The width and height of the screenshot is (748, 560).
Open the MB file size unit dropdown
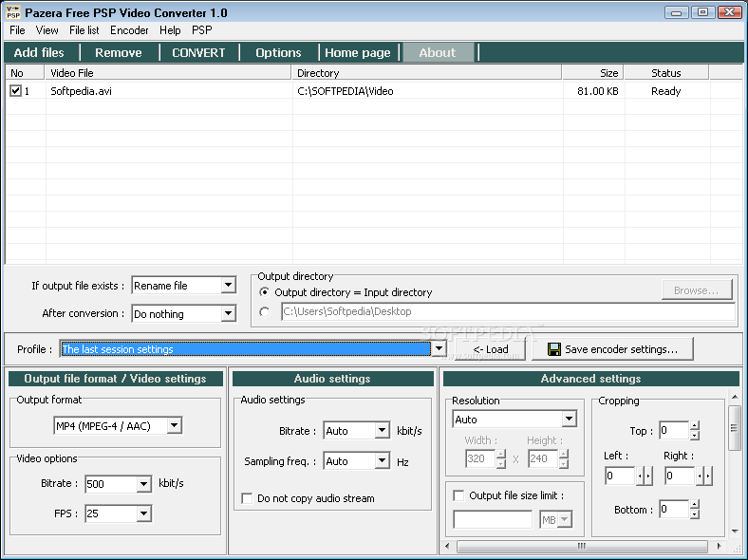pos(565,519)
